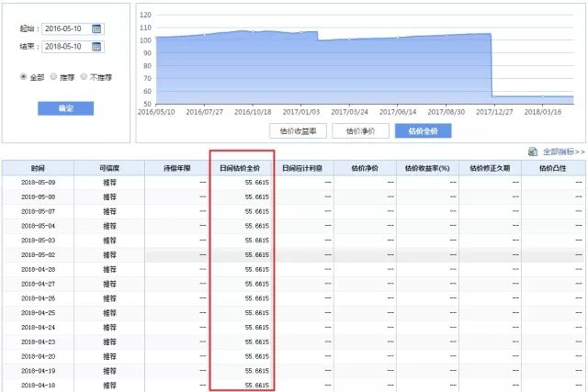588x392 pixels.
Task: Click the 估价收益率(%) column header
Action: tap(427, 168)
